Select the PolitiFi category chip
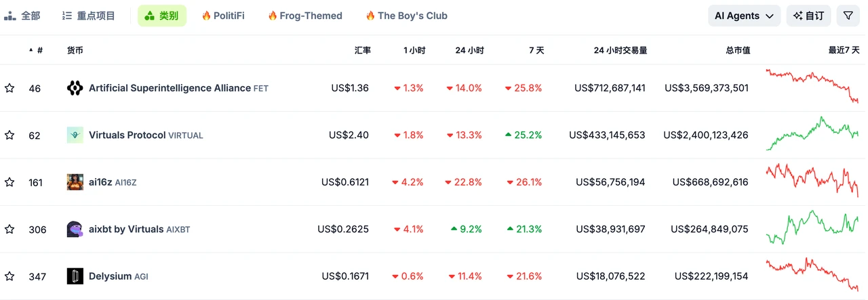Viewport: 868px width, 300px height. click(x=223, y=16)
